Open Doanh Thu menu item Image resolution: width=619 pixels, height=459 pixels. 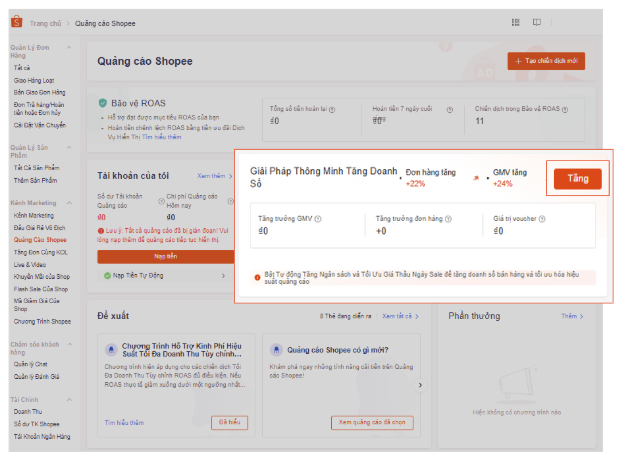[28, 411]
